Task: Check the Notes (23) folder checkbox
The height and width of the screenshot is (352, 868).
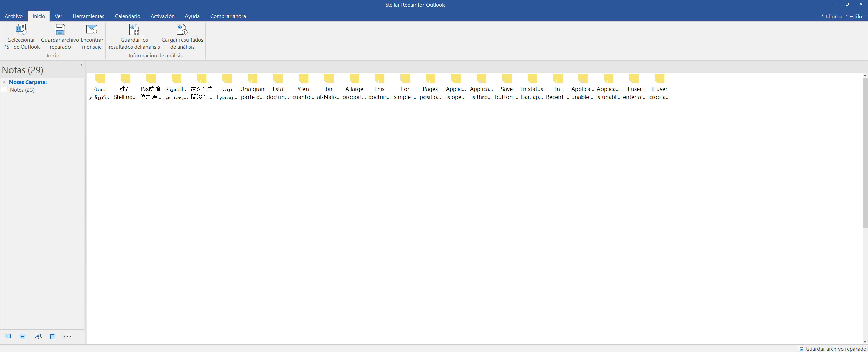Action: pyautogui.click(x=4, y=90)
